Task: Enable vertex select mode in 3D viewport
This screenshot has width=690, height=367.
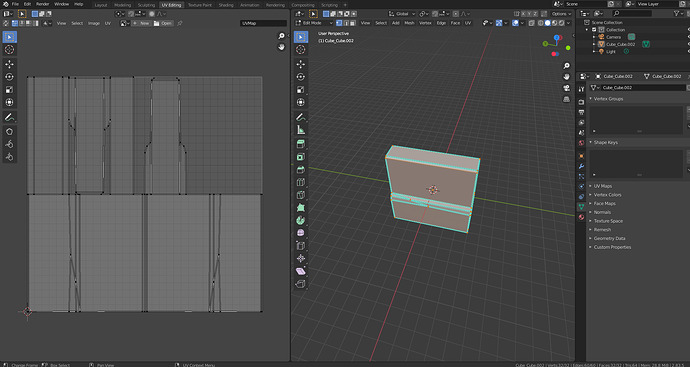Action: (x=339, y=23)
